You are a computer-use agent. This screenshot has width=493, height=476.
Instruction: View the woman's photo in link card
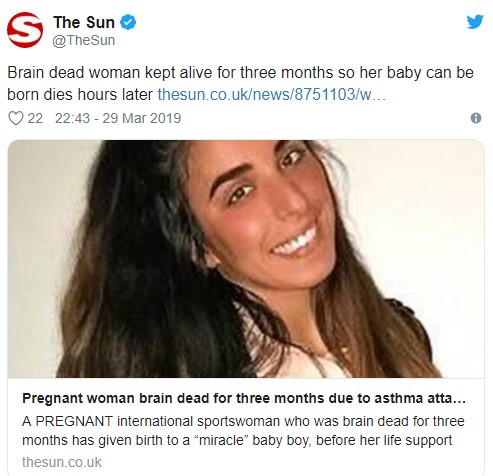246,259
